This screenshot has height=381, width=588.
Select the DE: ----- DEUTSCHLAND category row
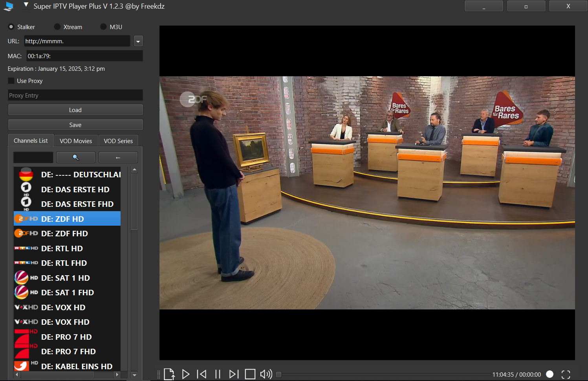coord(67,175)
